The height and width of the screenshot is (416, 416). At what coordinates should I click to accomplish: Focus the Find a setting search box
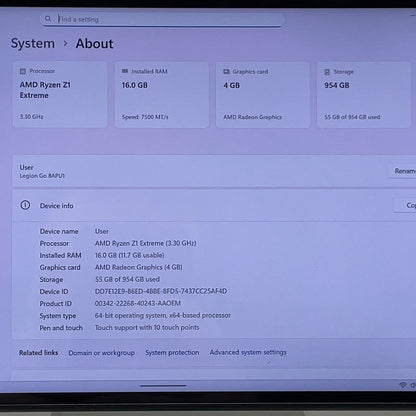pyautogui.click(x=162, y=19)
